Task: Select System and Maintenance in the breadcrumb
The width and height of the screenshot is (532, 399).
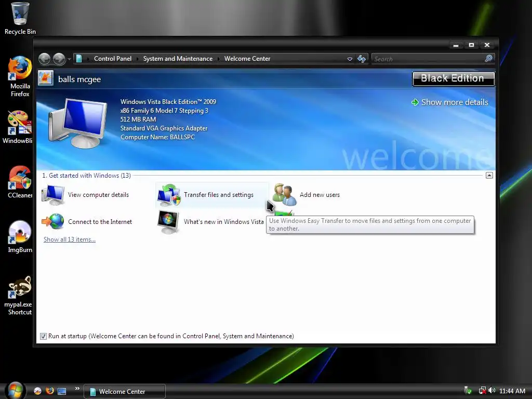Action: [x=178, y=59]
